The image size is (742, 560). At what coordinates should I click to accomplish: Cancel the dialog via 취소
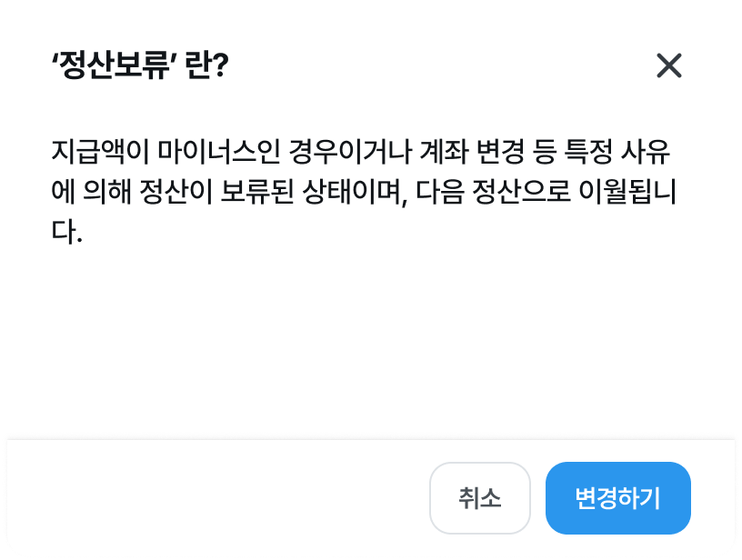point(479,498)
